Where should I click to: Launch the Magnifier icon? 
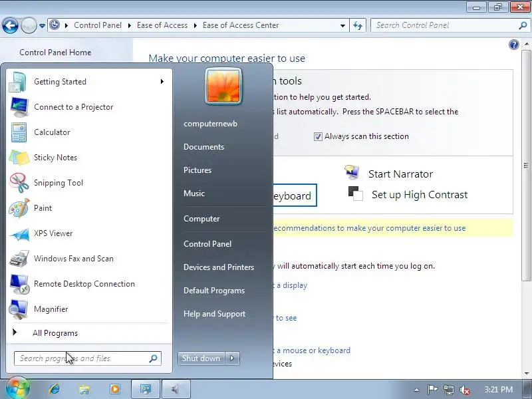pos(19,309)
